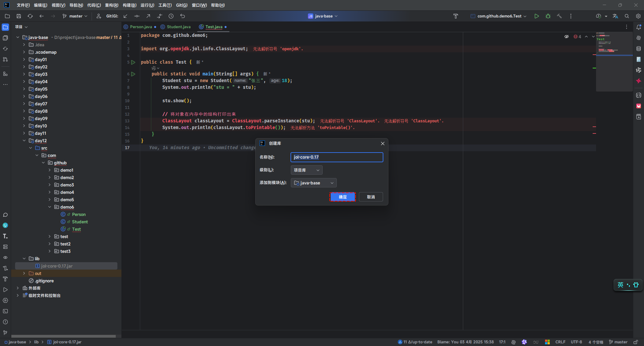Toggle the Project tool window button
The height and width of the screenshot is (346, 644).
click(5, 27)
